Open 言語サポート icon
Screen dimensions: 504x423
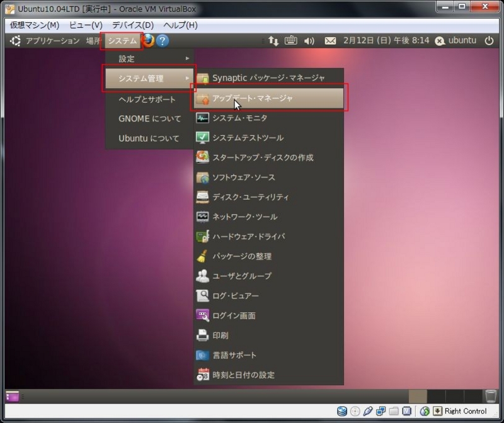coord(202,355)
